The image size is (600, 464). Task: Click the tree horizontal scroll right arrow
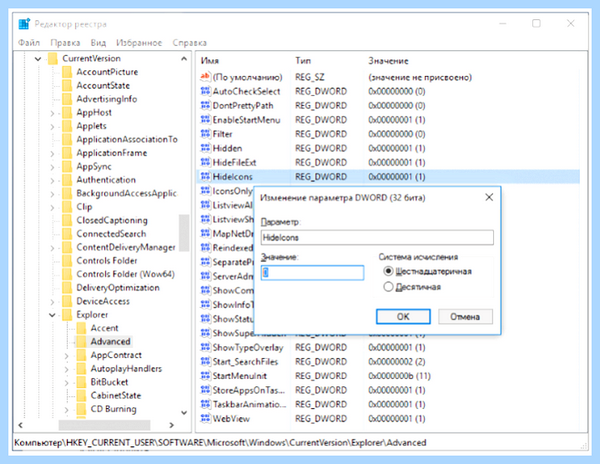pyautogui.click(x=171, y=425)
